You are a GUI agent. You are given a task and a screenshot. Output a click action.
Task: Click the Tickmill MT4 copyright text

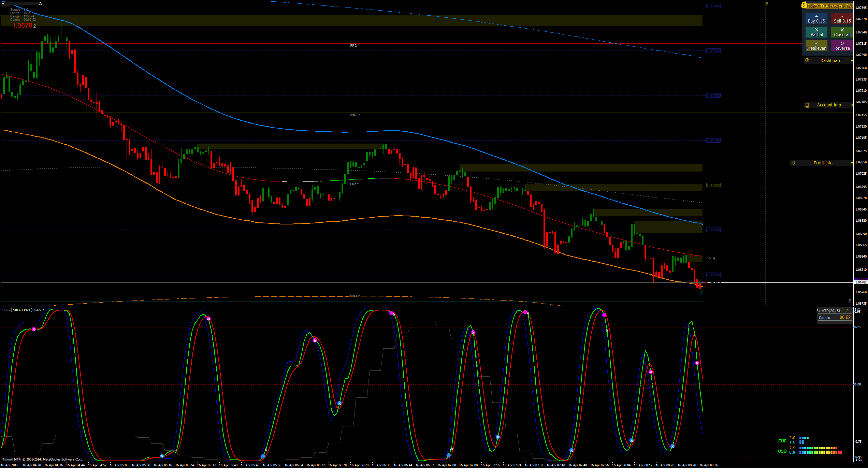click(x=43, y=459)
